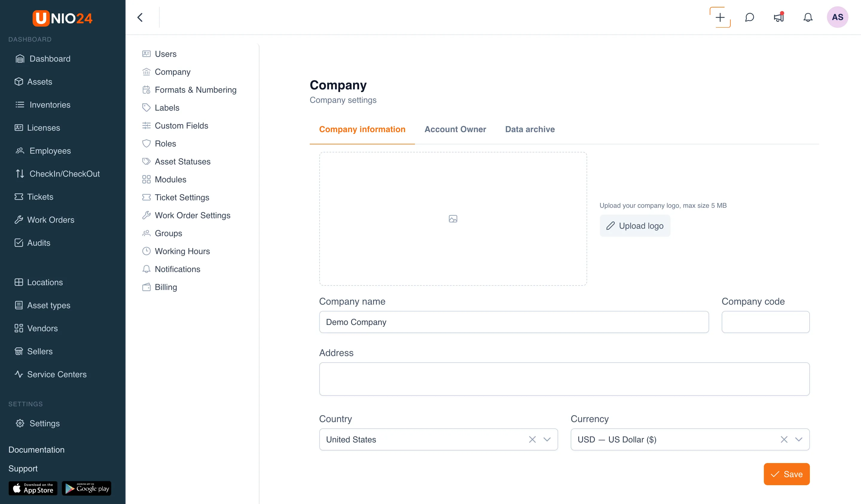Open Labels settings section

point(161,108)
